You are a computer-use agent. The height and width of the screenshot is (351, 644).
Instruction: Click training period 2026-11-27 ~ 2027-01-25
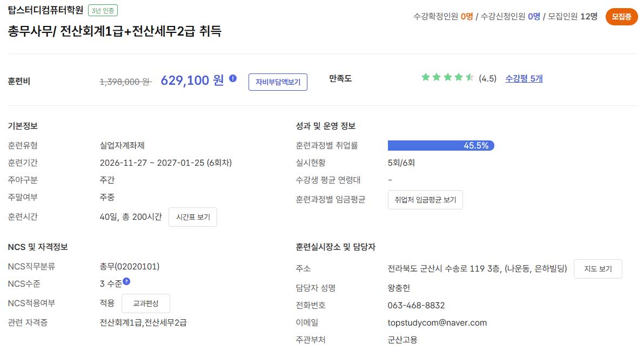point(152,163)
